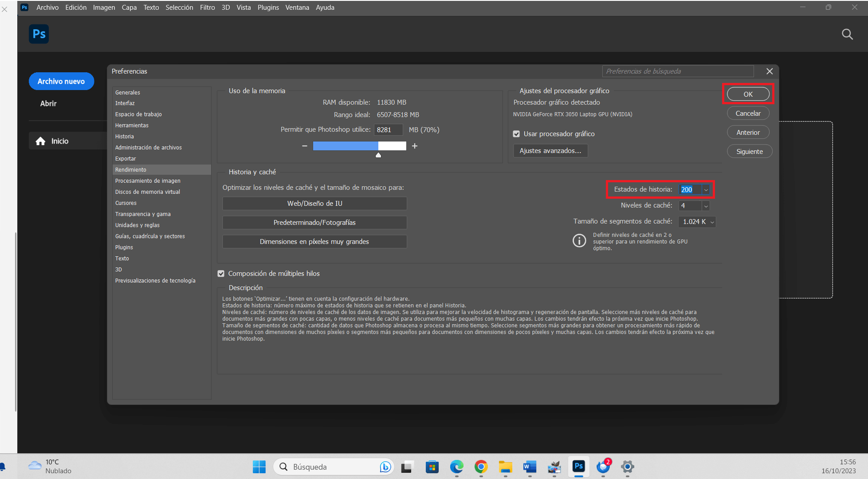Click the Preferencias de búsqueda field
This screenshot has width=868, height=479.
678,71
